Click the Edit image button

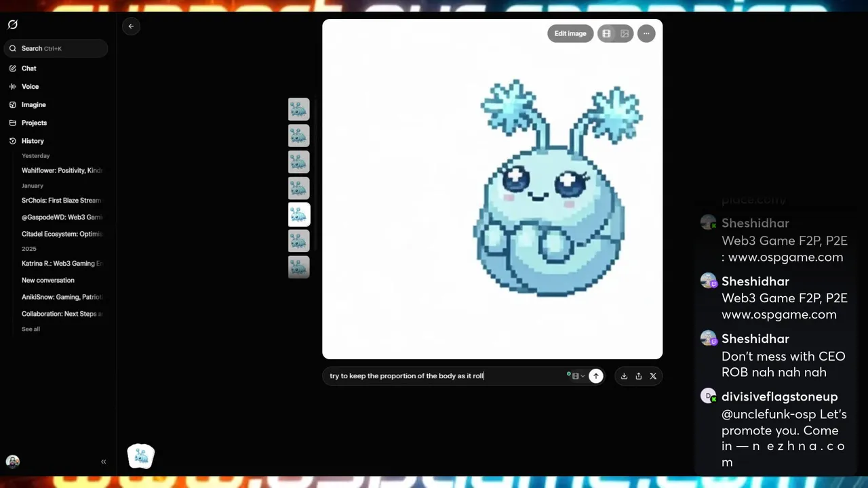click(570, 34)
